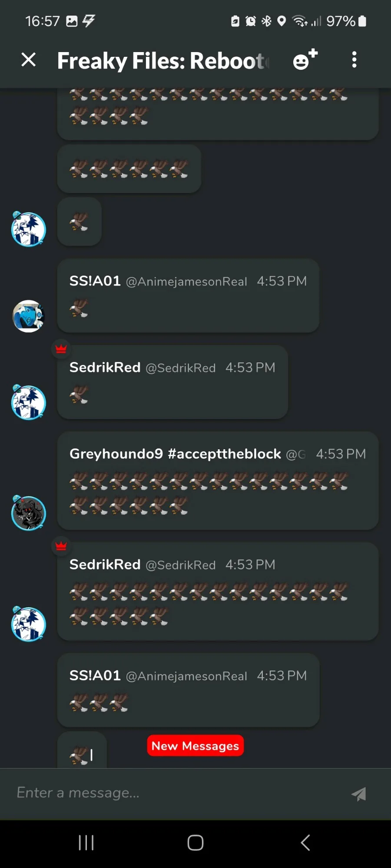This screenshot has width=391, height=868.
Task: Tap the Freaky Files: Reboot title
Action: coord(163,60)
